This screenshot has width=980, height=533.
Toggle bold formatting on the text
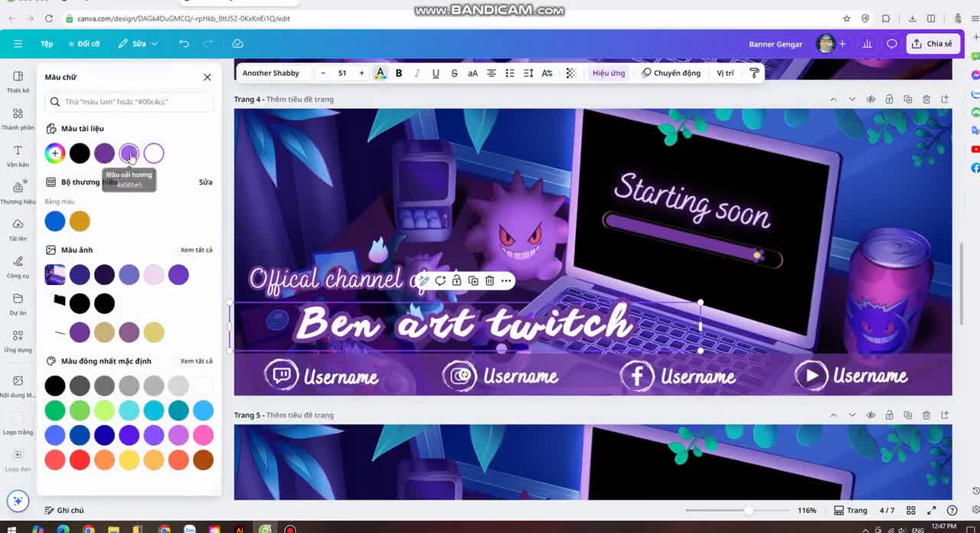398,73
